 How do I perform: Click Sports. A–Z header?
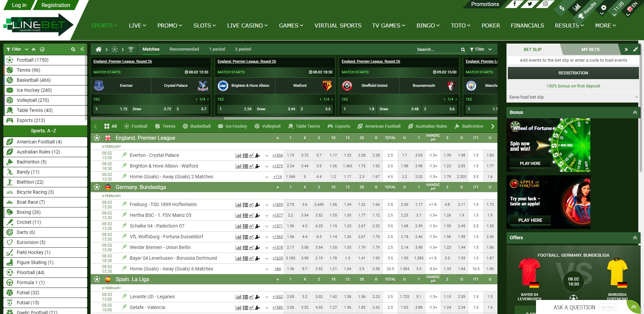pos(45,131)
